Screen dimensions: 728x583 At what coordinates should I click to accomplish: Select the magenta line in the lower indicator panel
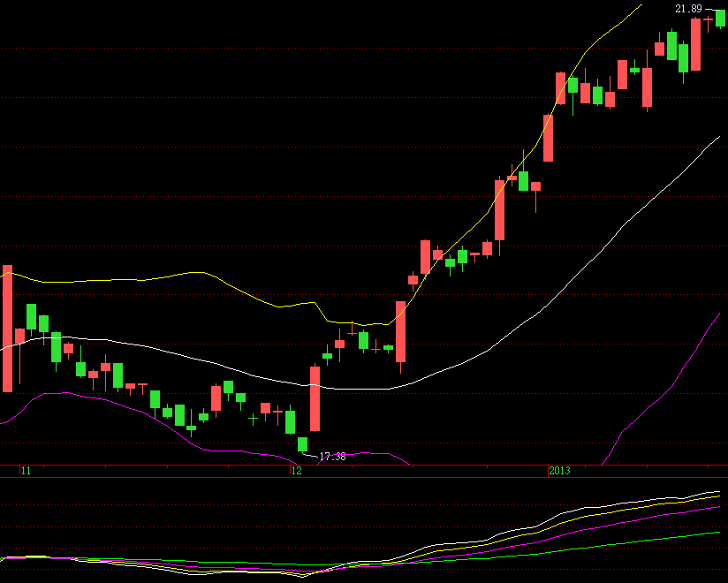click(618, 519)
